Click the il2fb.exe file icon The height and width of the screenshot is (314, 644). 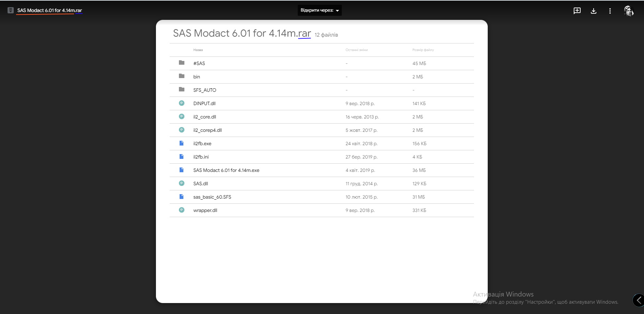point(182,143)
